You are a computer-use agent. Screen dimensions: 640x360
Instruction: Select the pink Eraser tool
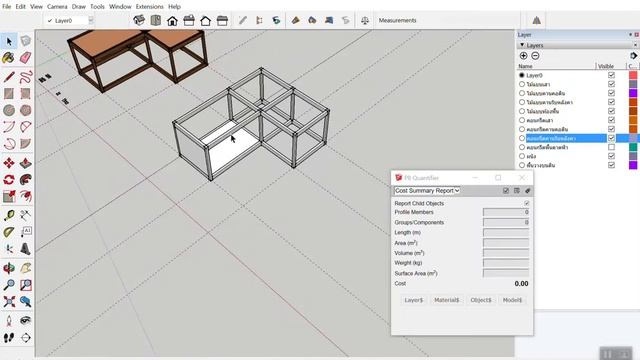[x=26, y=58]
